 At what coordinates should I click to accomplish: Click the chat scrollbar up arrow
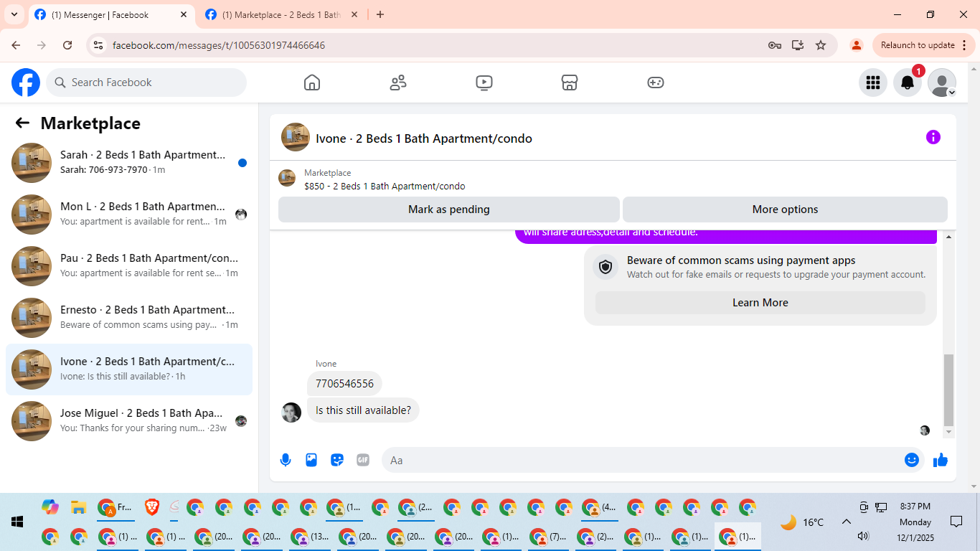point(949,237)
